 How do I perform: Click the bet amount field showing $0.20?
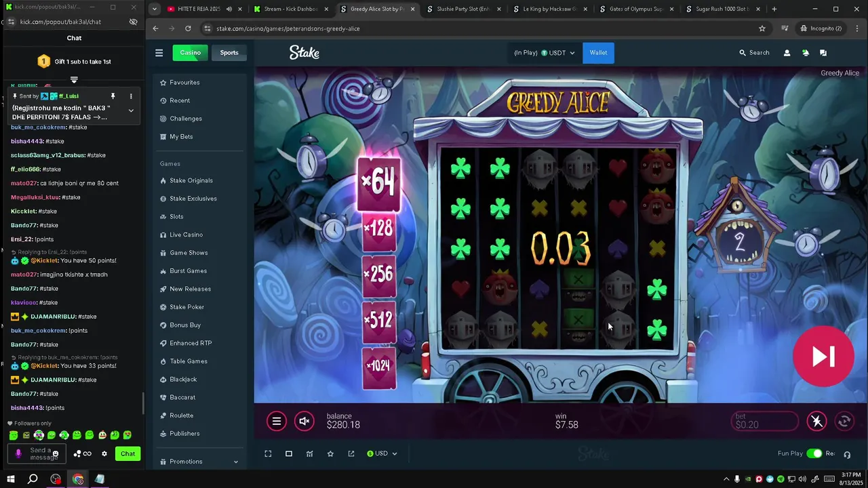(765, 421)
